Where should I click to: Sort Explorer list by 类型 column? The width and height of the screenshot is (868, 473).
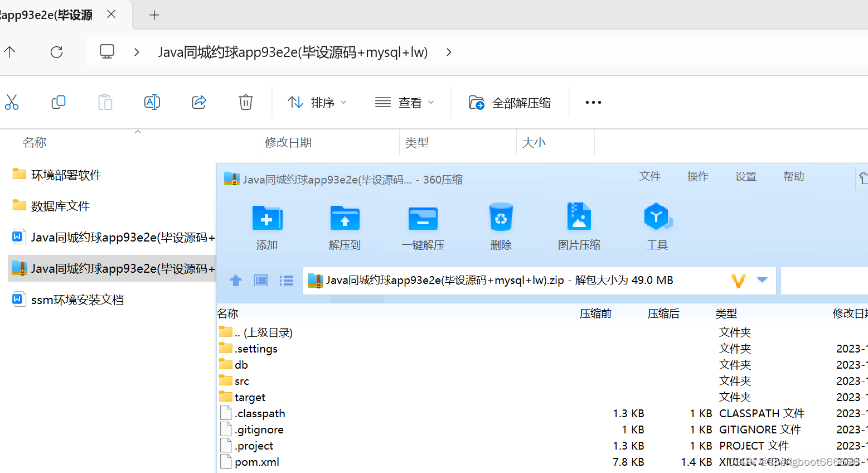tap(417, 143)
